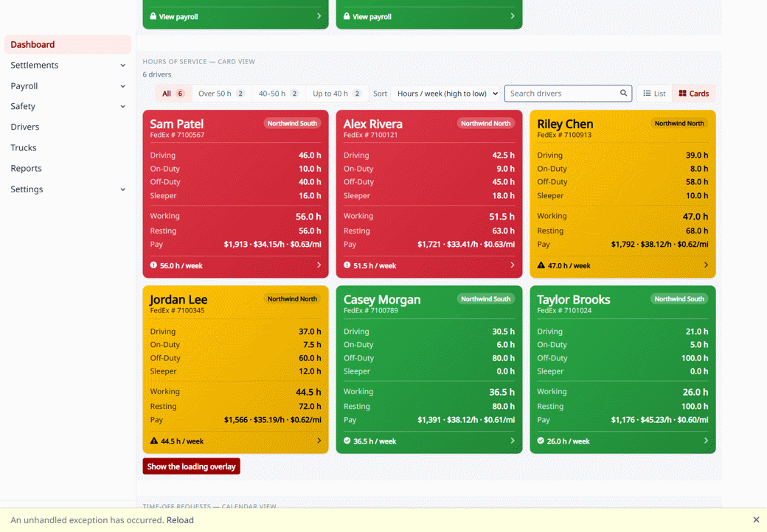
Task: Click Taylor Brooks pay value $1,176
Action: [622, 420]
